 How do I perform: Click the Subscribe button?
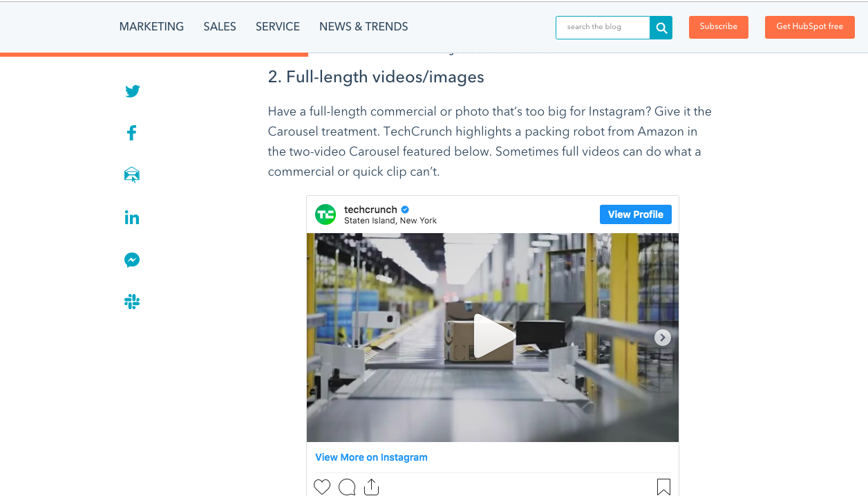point(719,27)
